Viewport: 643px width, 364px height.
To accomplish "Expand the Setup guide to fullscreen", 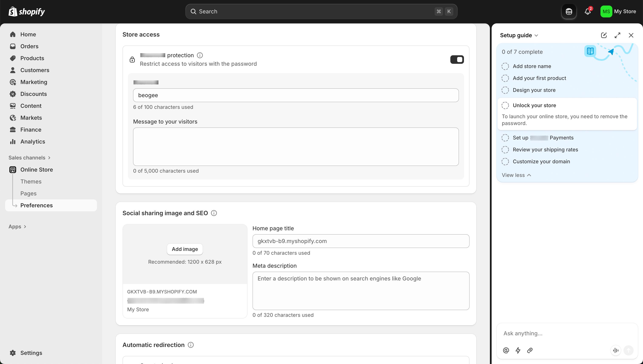I will pyautogui.click(x=617, y=35).
